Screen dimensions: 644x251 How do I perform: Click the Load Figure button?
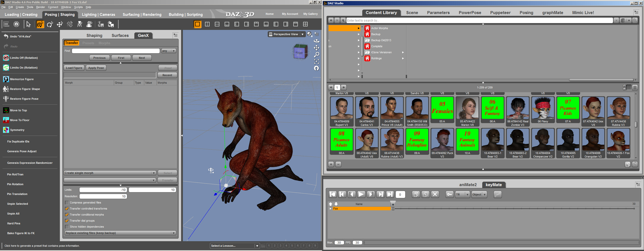click(x=74, y=68)
